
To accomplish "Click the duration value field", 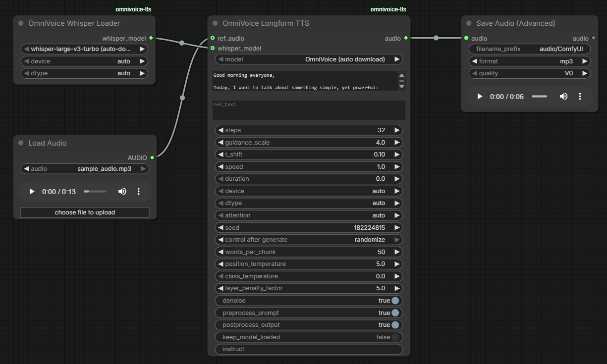I will pyautogui.click(x=309, y=179).
